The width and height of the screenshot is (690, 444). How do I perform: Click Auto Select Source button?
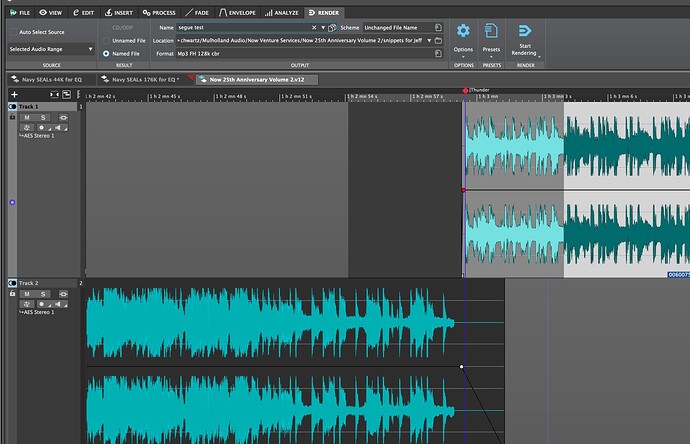[x=38, y=31]
